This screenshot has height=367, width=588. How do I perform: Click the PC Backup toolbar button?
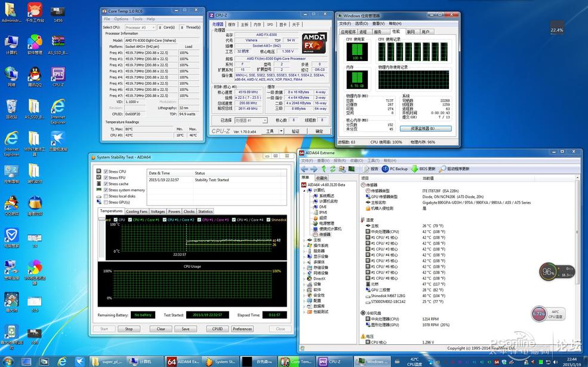tap(395, 169)
